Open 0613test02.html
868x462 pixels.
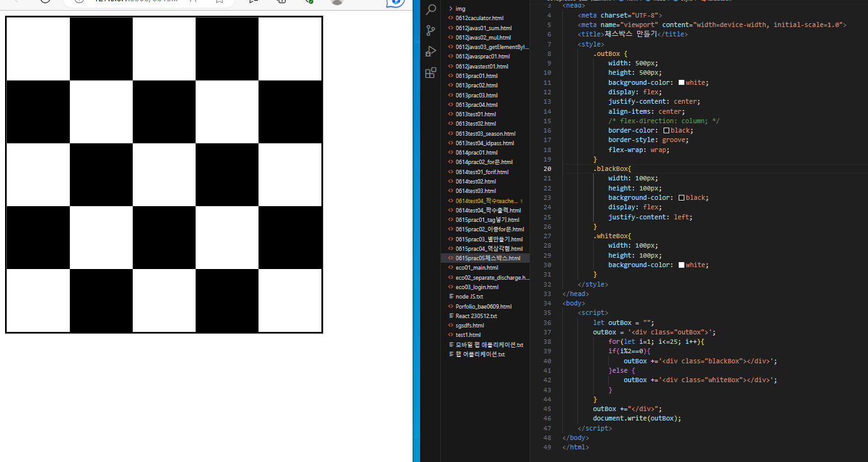(x=476, y=124)
